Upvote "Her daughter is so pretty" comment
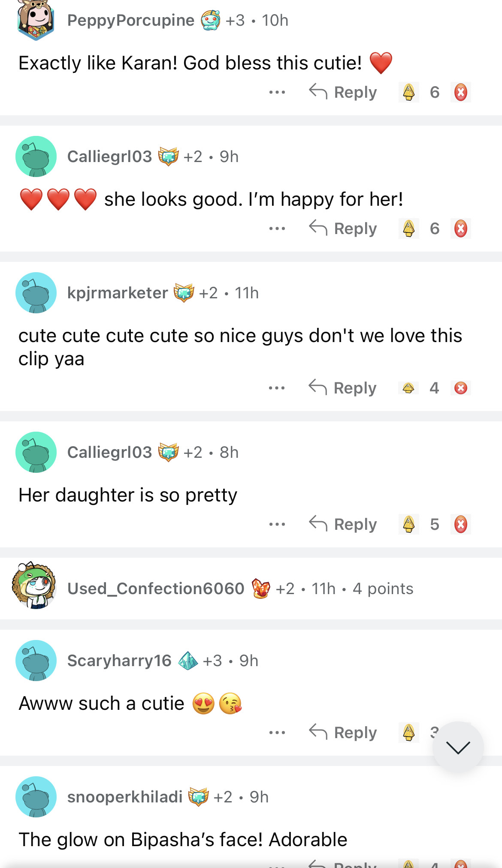502x868 pixels. (x=408, y=524)
